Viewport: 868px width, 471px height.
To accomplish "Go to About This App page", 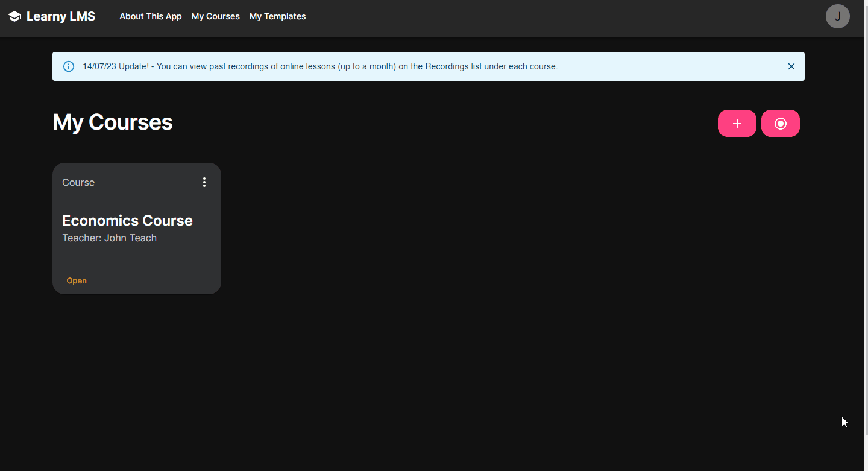I will click(x=150, y=16).
